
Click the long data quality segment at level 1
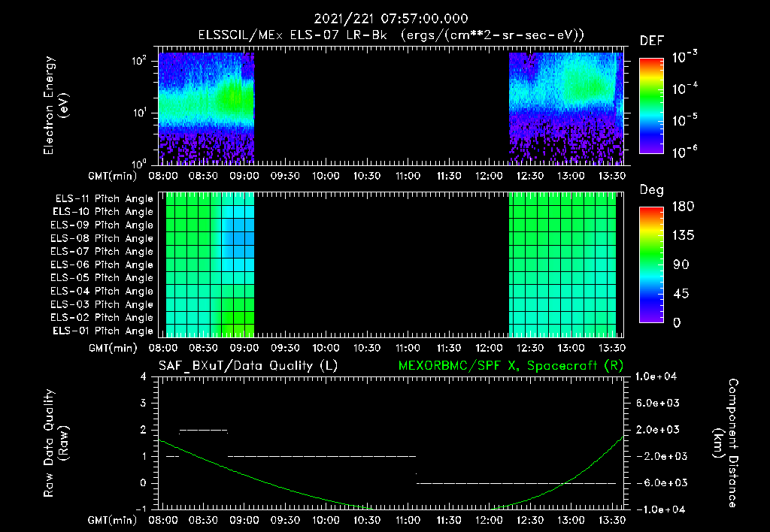(x=322, y=456)
